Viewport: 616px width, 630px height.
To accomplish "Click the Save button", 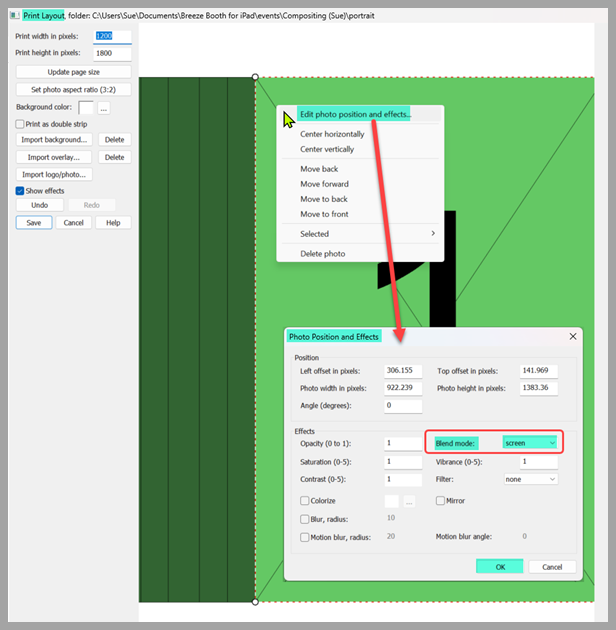I will [34, 223].
